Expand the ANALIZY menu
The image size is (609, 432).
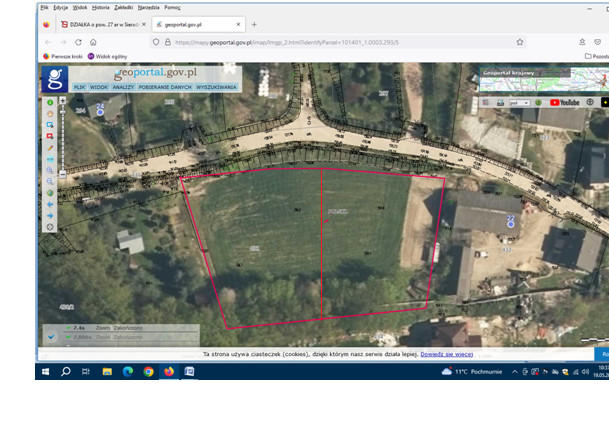coord(123,87)
